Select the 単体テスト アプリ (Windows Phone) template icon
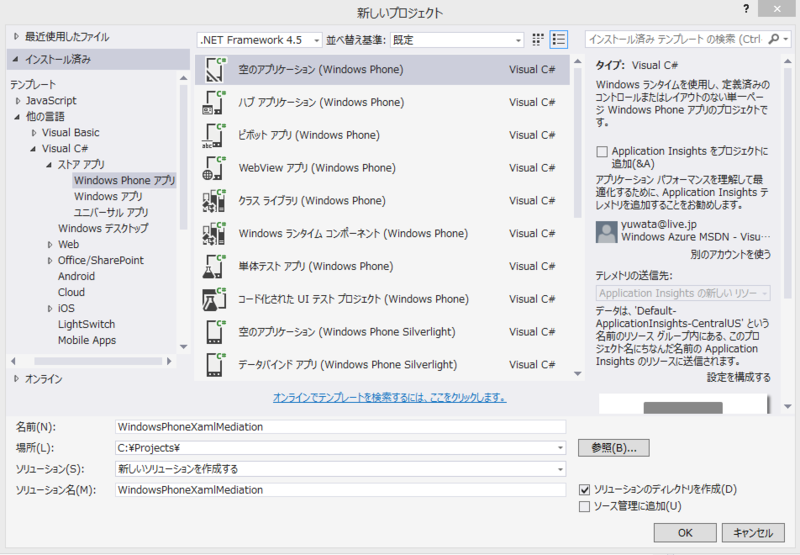 point(214,266)
